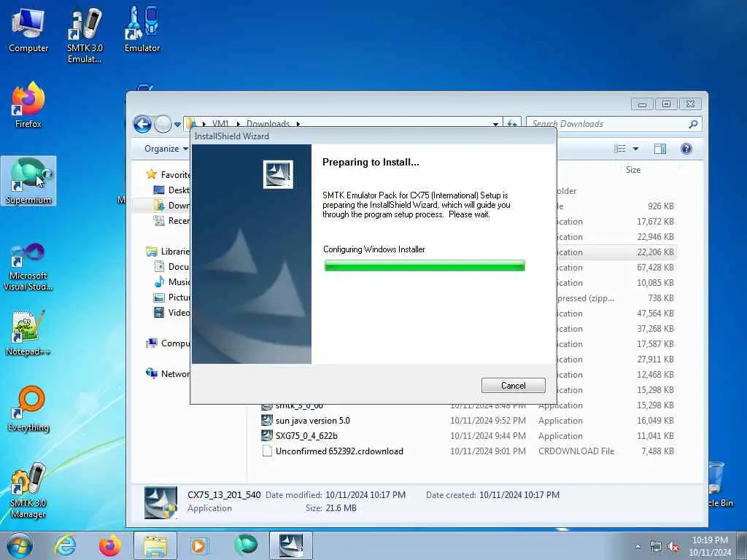Open Explorer help with the question mark
Screen dimensions: 747x560
pos(686,149)
